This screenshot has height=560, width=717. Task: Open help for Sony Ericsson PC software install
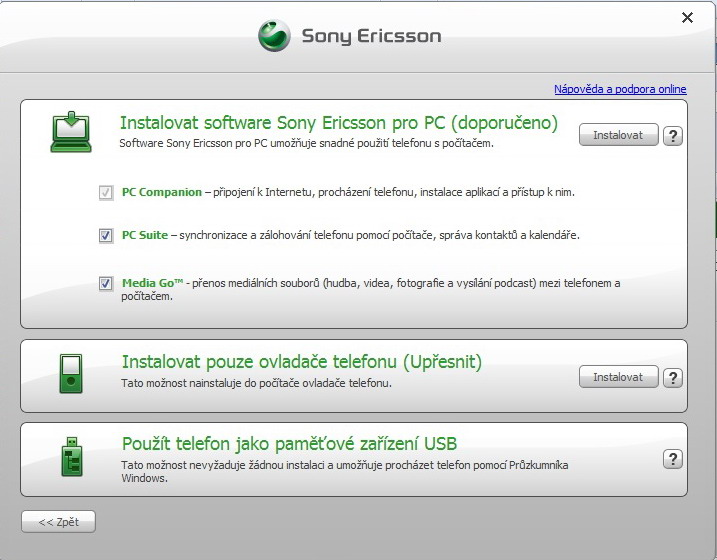(673, 136)
